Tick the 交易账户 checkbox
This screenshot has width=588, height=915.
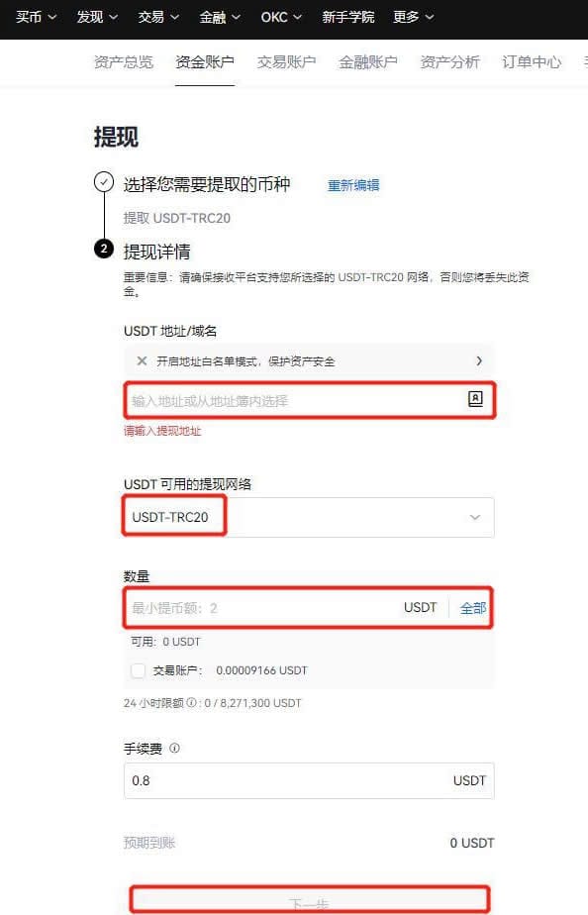pyautogui.click(x=139, y=671)
